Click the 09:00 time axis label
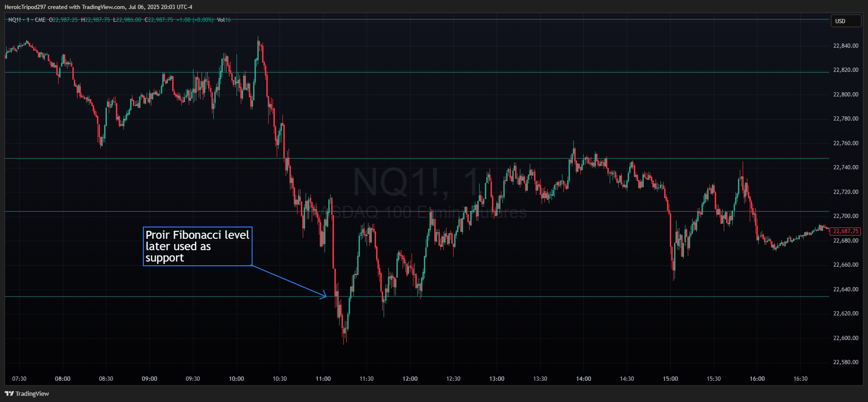The width and height of the screenshot is (868, 402). [149, 379]
